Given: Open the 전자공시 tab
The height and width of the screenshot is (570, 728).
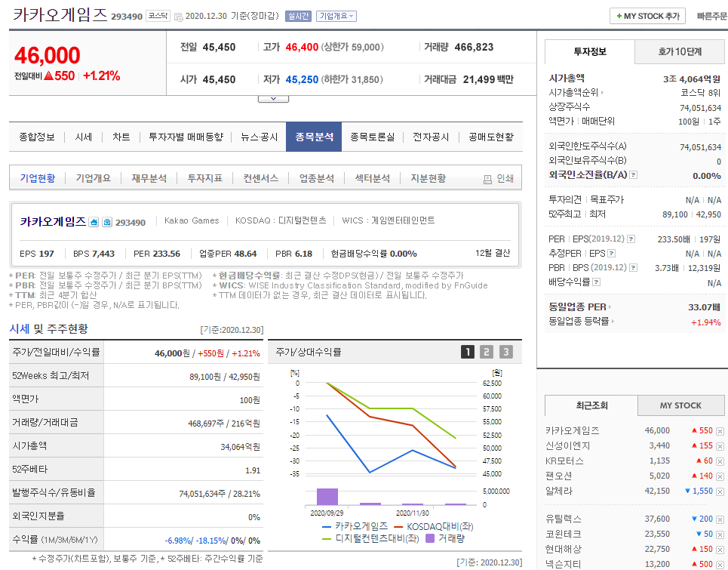Looking at the screenshot, I should click(431, 137).
